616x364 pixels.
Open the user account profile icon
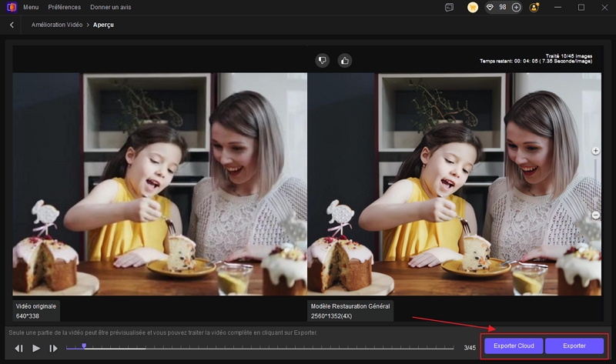535,7
